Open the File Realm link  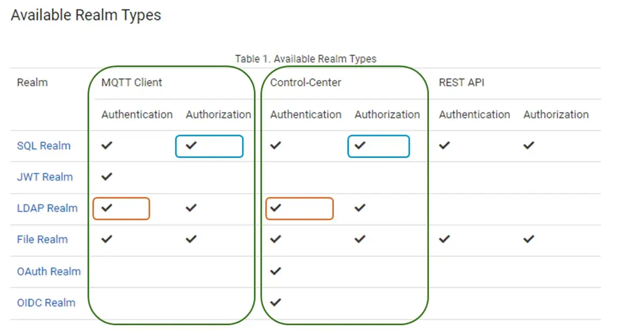pyautogui.click(x=42, y=239)
